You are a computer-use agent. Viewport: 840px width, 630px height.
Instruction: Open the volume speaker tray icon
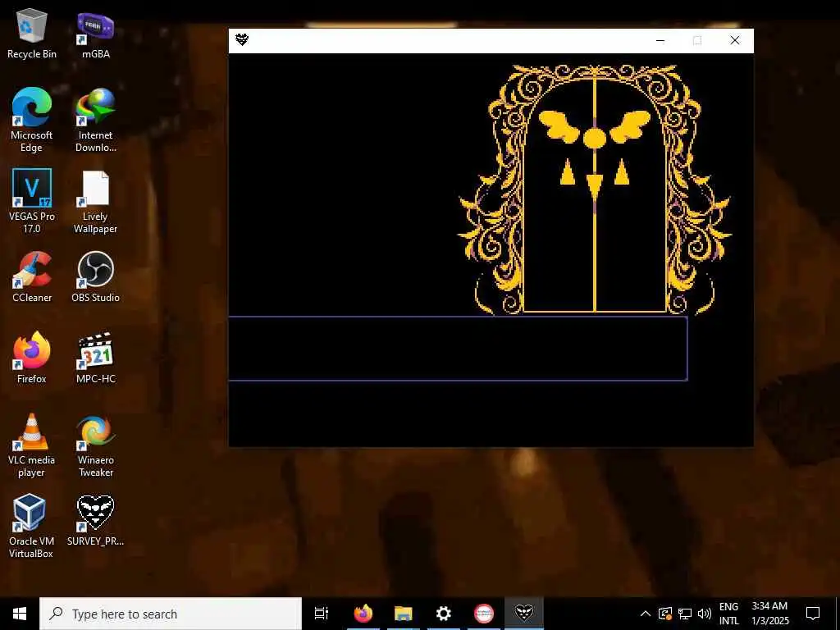coord(705,614)
